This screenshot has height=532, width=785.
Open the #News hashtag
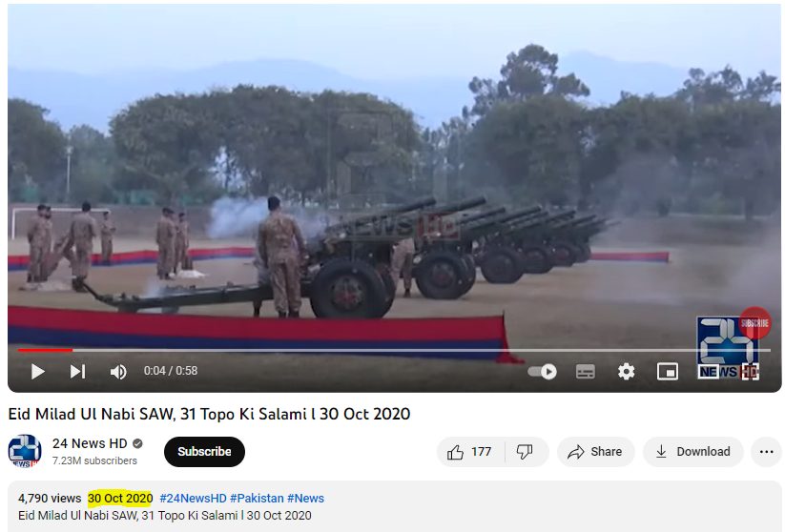click(305, 499)
